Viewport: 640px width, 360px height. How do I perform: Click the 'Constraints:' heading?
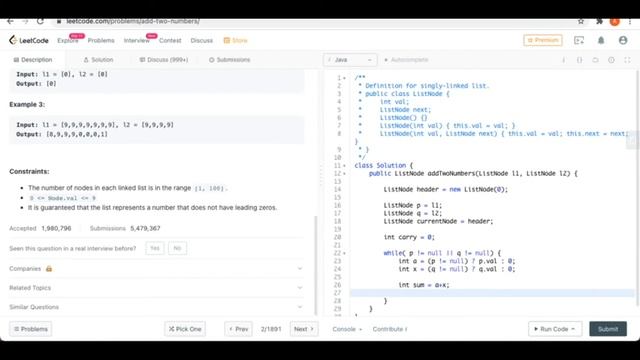click(x=29, y=171)
